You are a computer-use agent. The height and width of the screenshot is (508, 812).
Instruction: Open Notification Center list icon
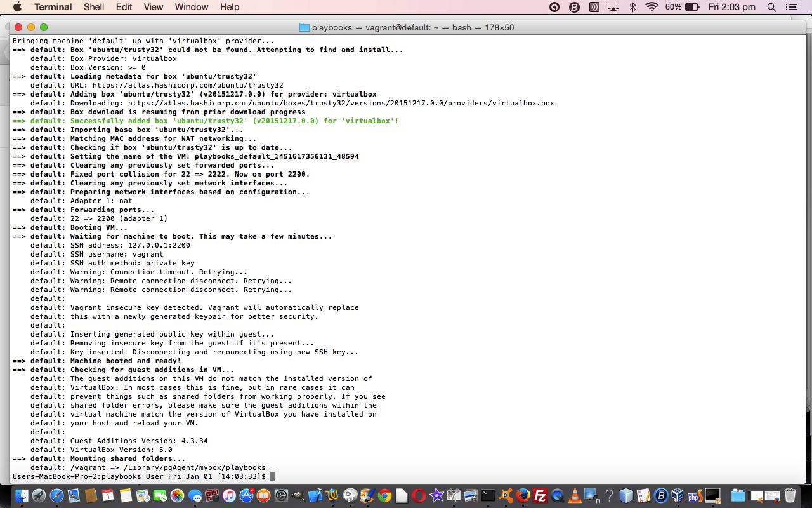tap(791, 7)
